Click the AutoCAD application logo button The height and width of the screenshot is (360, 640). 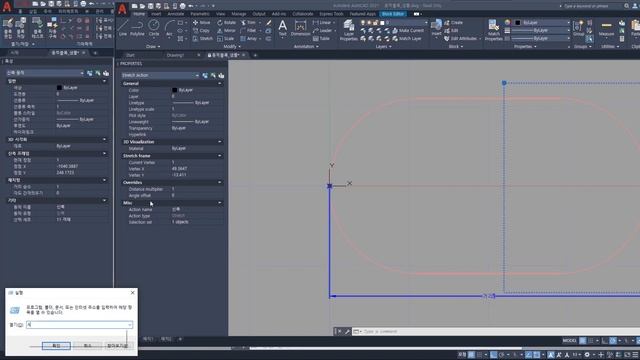[122, 9]
